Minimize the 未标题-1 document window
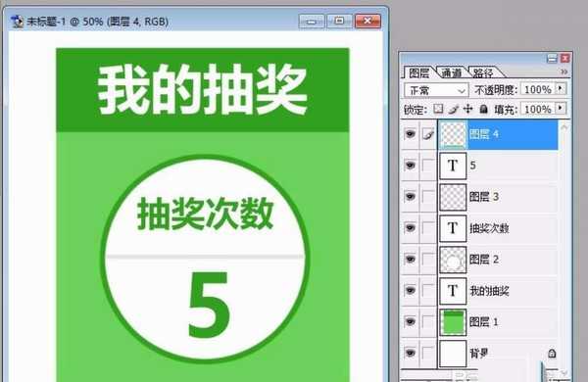Viewport: 588px width, 382px height. (312, 21)
